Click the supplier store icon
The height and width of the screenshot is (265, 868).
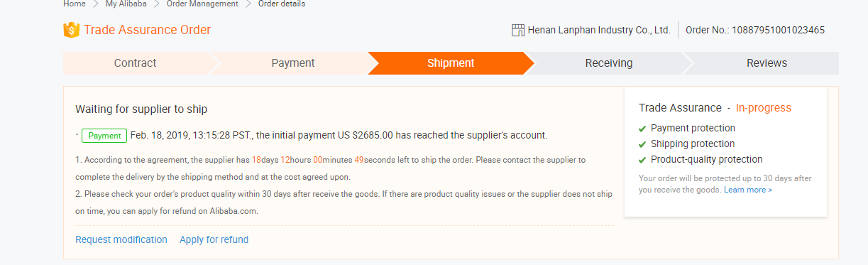[x=518, y=30]
